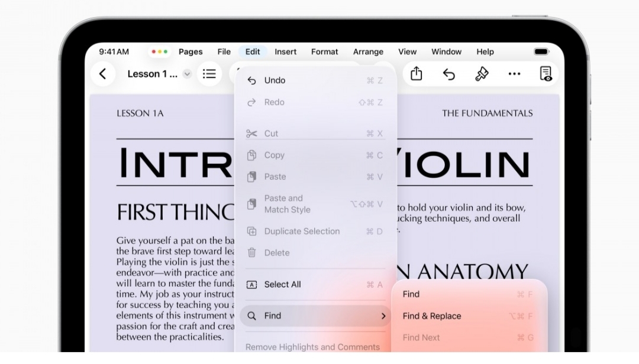The height and width of the screenshot is (364, 639).
Task: Open the three-dot more options icon
Action: tap(514, 74)
